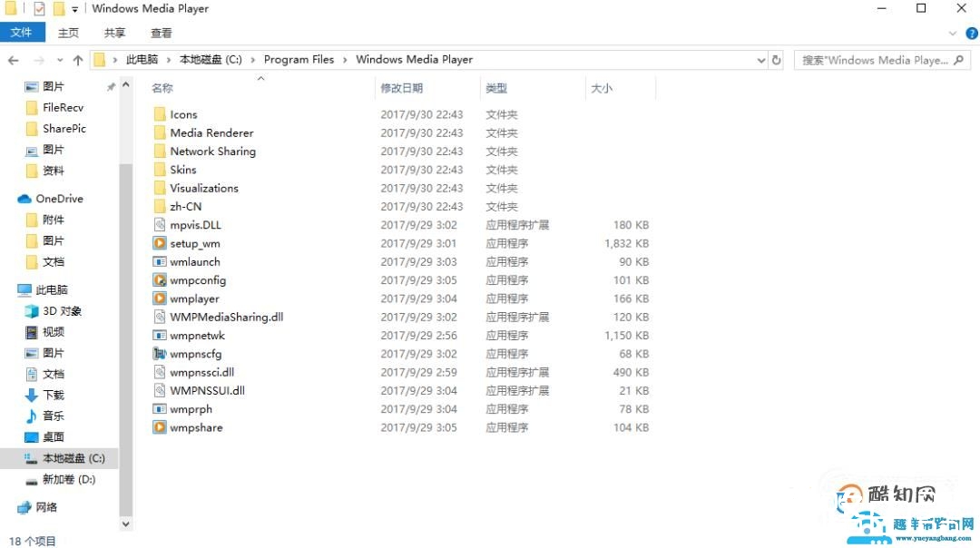This screenshot has height=548, width=980.
Task: Switch to the 查看 ribbon tab
Action: (161, 33)
